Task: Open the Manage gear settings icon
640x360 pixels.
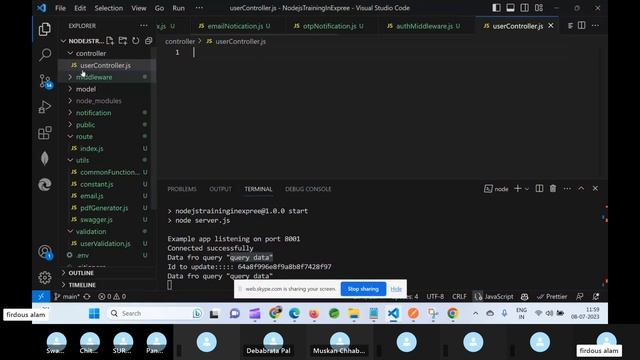Action: coord(44,278)
